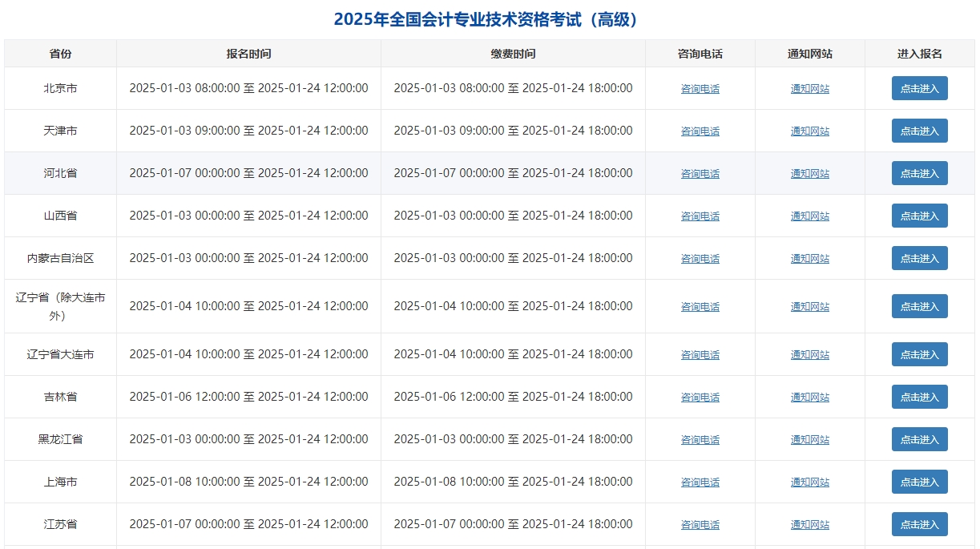Click 点击进入 for 江苏省 registration
The height and width of the screenshot is (549, 980).
pyautogui.click(x=919, y=524)
